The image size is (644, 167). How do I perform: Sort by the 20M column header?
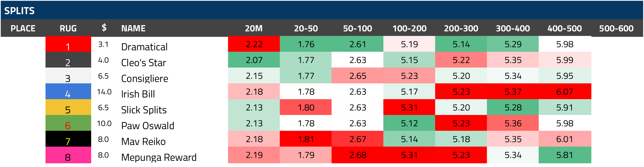coord(254,28)
